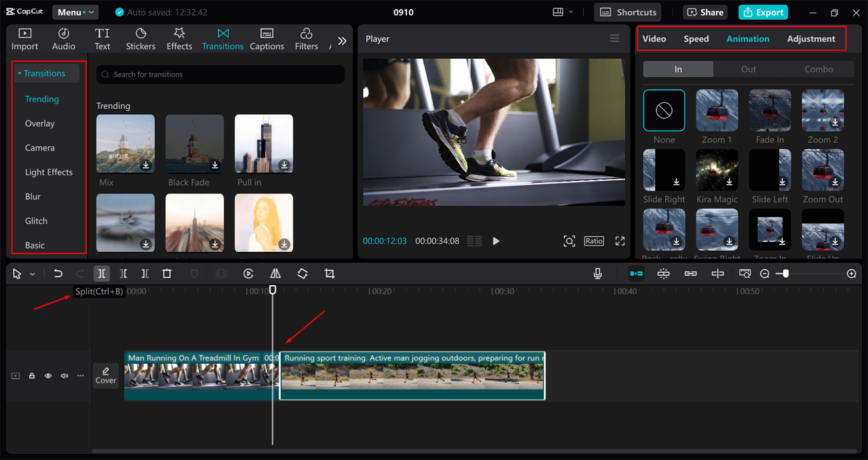Select the Overlay transitions category

point(40,123)
